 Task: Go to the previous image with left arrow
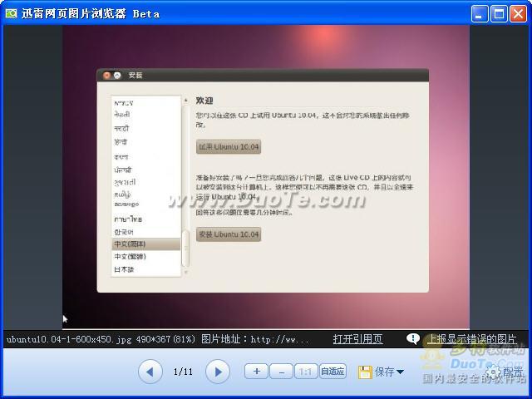pyautogui.click(x=150, y=372)
